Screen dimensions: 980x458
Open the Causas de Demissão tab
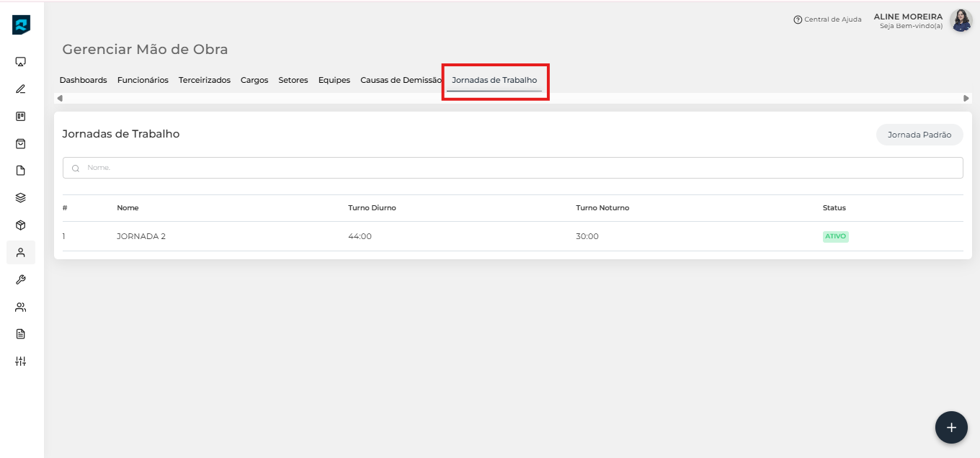tap(401, 80)
